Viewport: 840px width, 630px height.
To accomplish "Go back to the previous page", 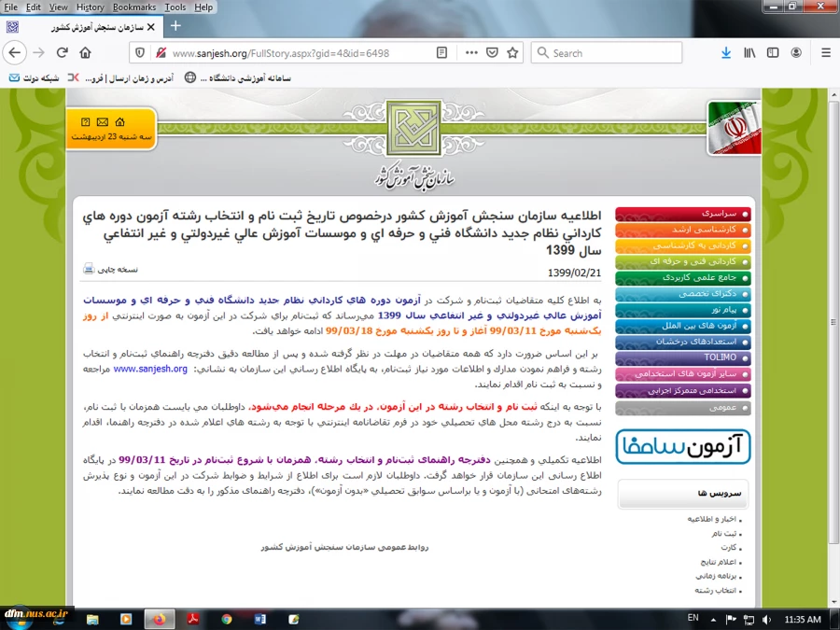I will pyautogui.click(x=14, y=52).
